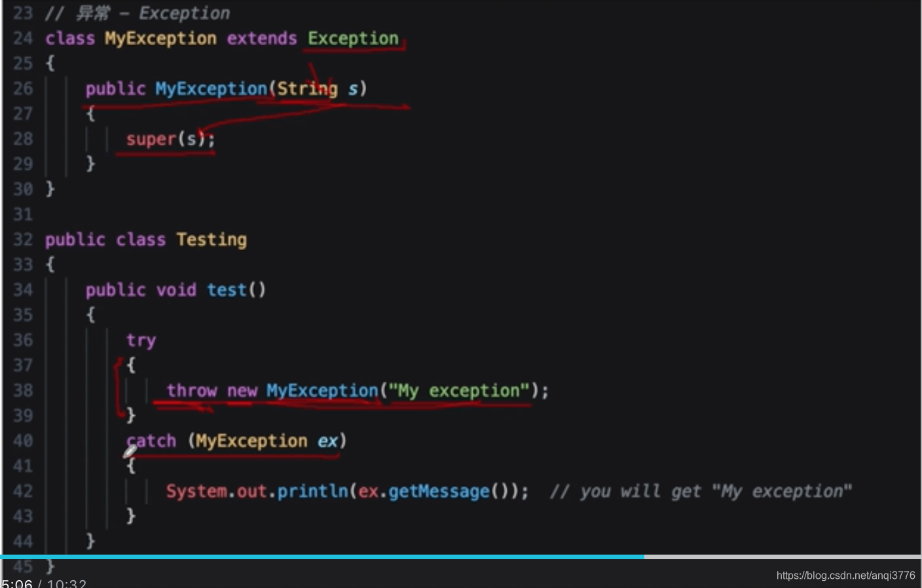The image size is (922, 588).
Task: Click the getMessage call on line 42
Action: click(x=439, y=492)
